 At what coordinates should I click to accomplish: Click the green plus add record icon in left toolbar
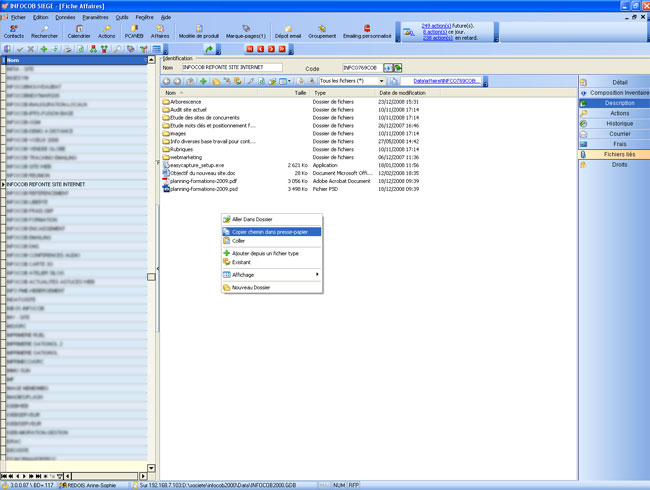(x=44, y=49)
